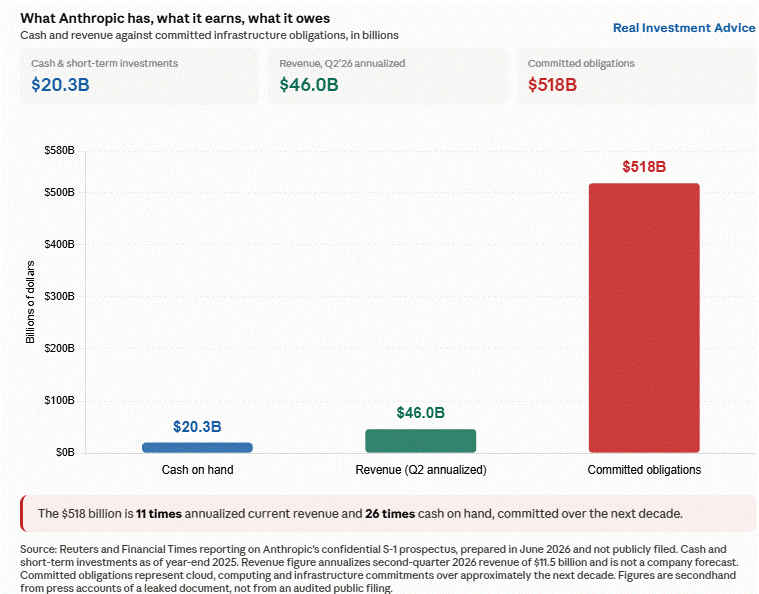
Task: Click the 'Cash on hand' axis label
Action: click(x=197, y=470)
